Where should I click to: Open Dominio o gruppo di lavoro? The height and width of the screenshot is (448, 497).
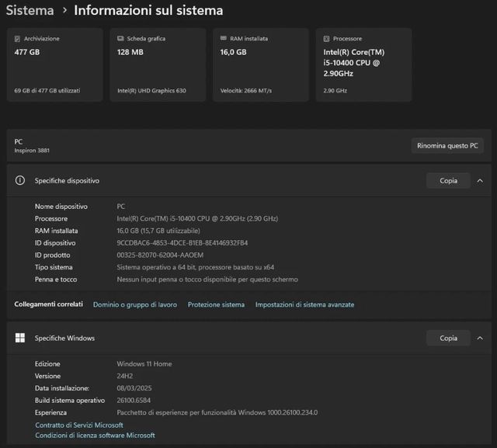point(134,304)
